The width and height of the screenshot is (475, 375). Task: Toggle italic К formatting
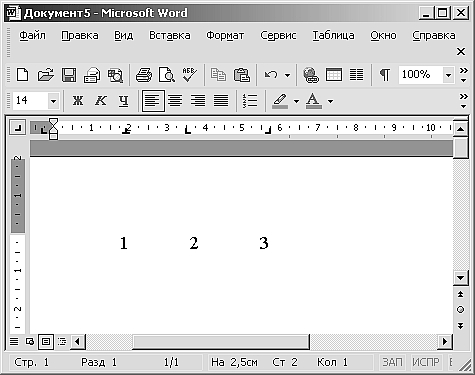point(101,100)
